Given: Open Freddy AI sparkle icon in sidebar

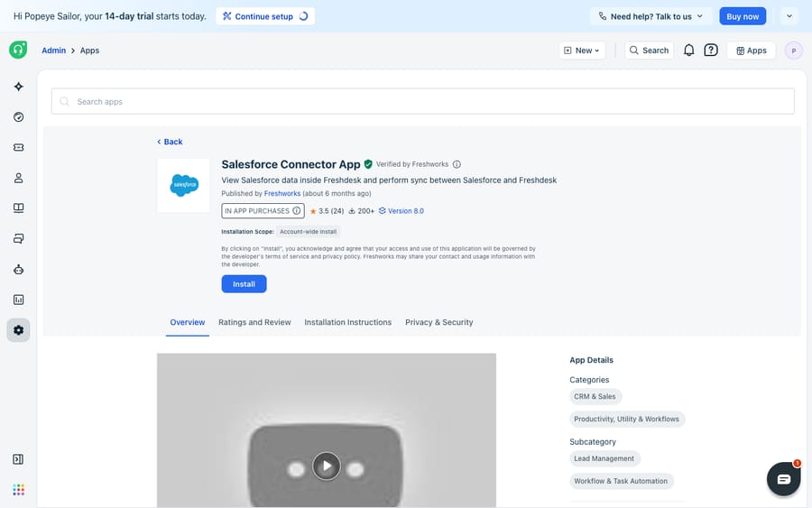Looking at the screenshot, I should pos(19,87).
